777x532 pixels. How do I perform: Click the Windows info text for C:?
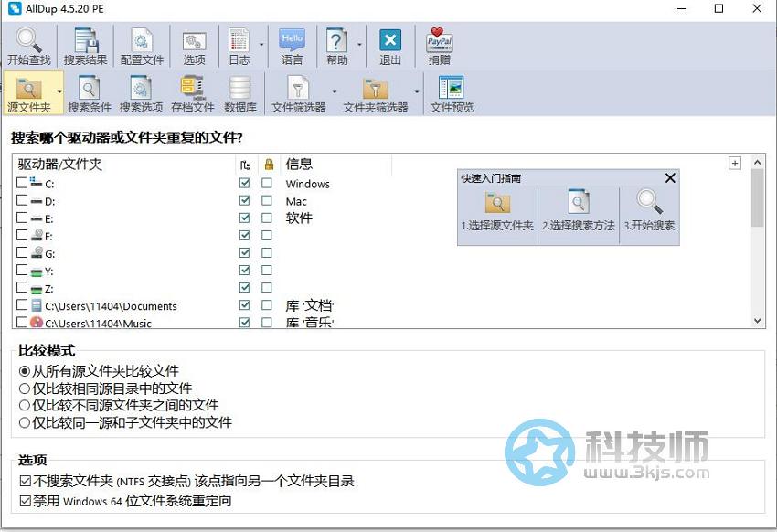pyautogui.click(x=308, y=184)
